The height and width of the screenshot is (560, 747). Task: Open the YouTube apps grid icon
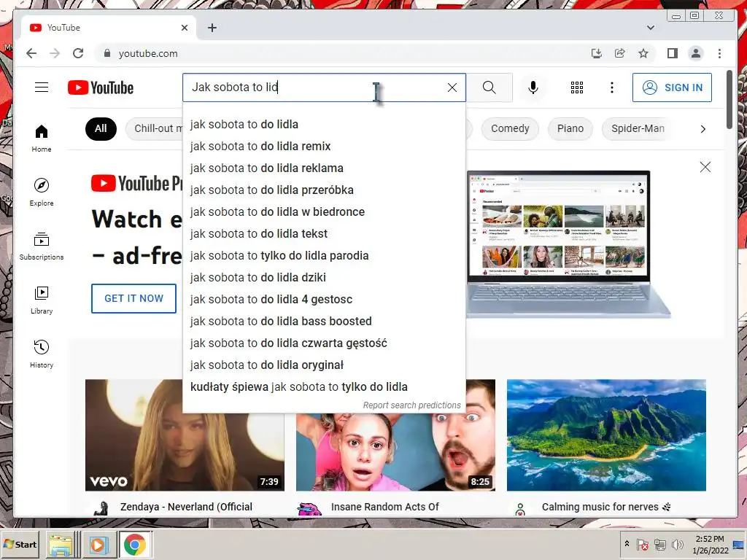(x=577, y=87)
